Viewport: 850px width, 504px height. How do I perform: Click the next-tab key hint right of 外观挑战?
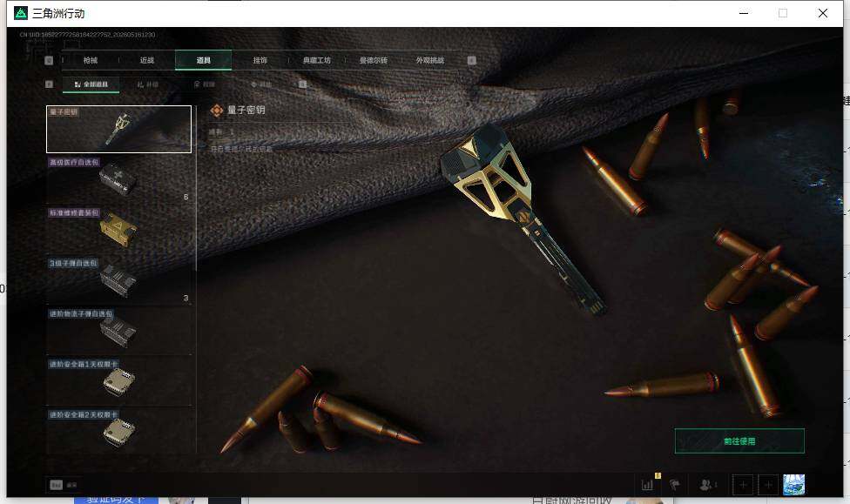coord(472,60)
